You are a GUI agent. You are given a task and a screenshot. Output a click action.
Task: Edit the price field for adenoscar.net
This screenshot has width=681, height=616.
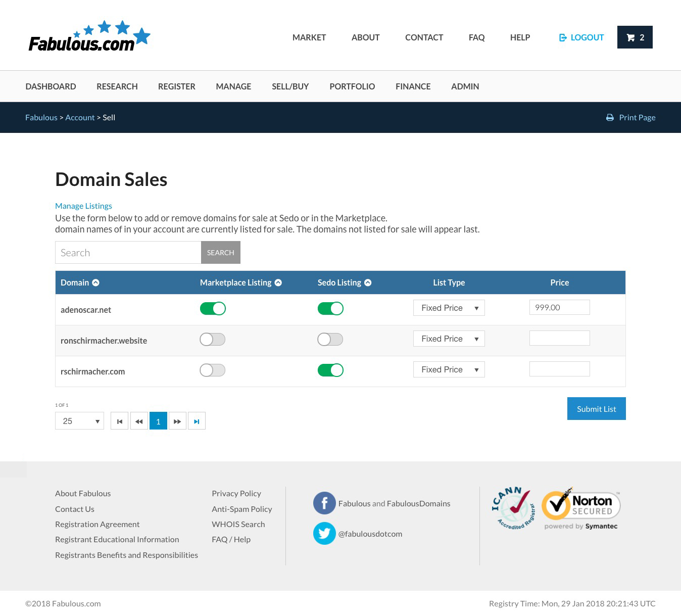pos(560,307)
